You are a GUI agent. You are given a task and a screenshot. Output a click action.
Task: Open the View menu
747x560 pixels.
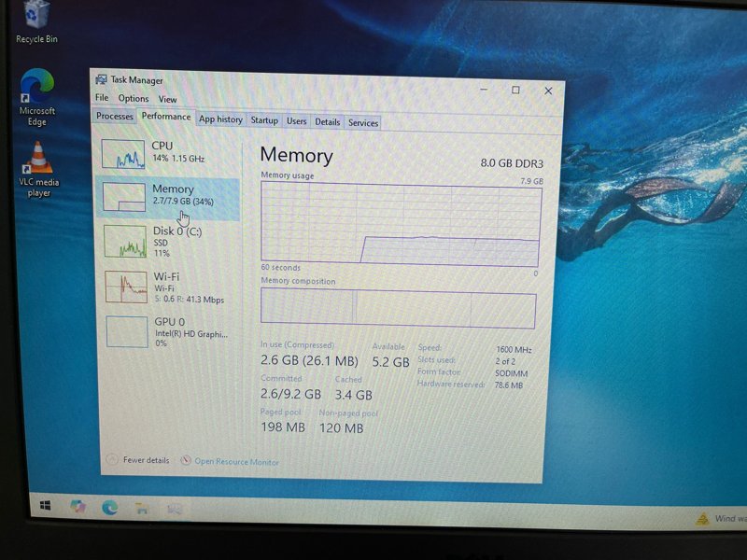[x=167, y=98]
